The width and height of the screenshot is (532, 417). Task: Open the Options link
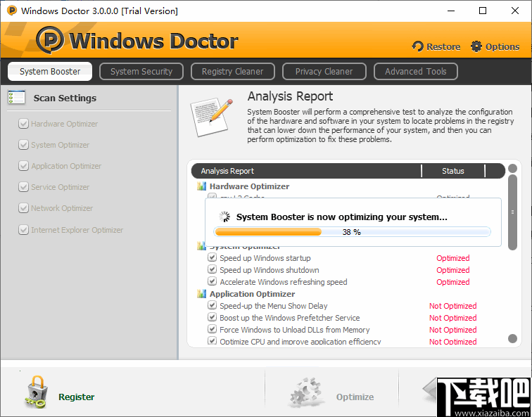(x=502, y=47)
